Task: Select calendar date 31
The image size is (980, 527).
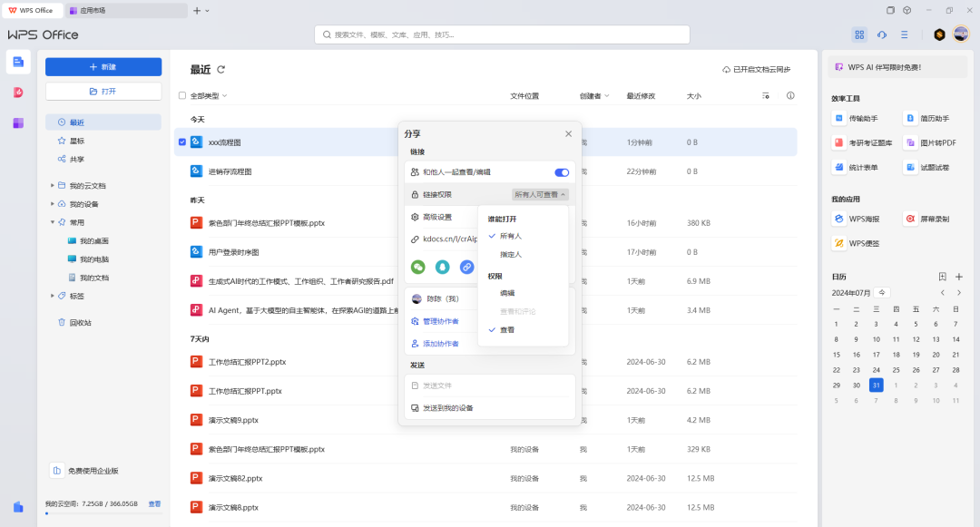Action: coord(877,385)
